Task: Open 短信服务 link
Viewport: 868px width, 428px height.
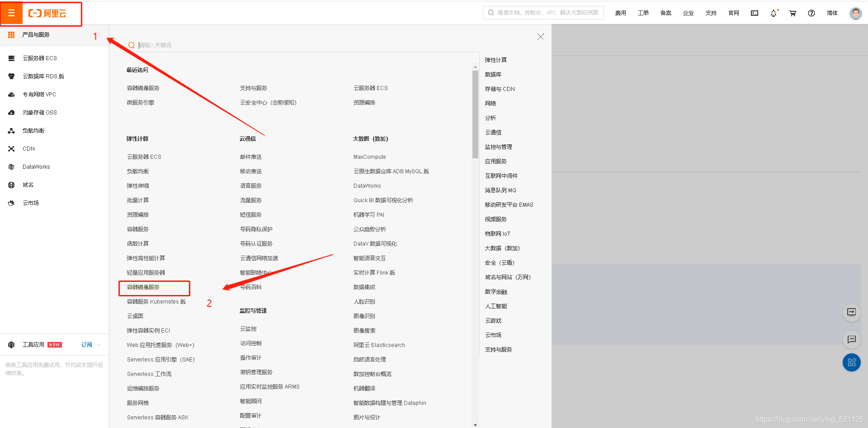Action: click(x=251, y=215)
